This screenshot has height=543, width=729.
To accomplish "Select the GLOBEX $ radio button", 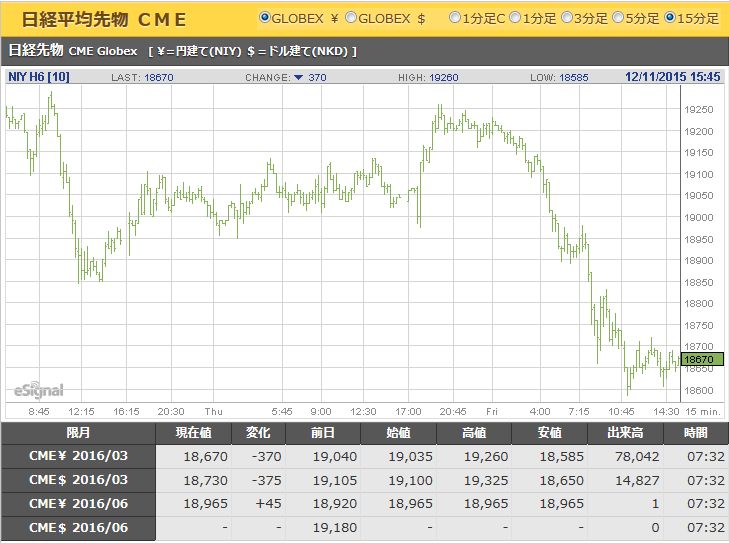I will click(x=351, y=18).
